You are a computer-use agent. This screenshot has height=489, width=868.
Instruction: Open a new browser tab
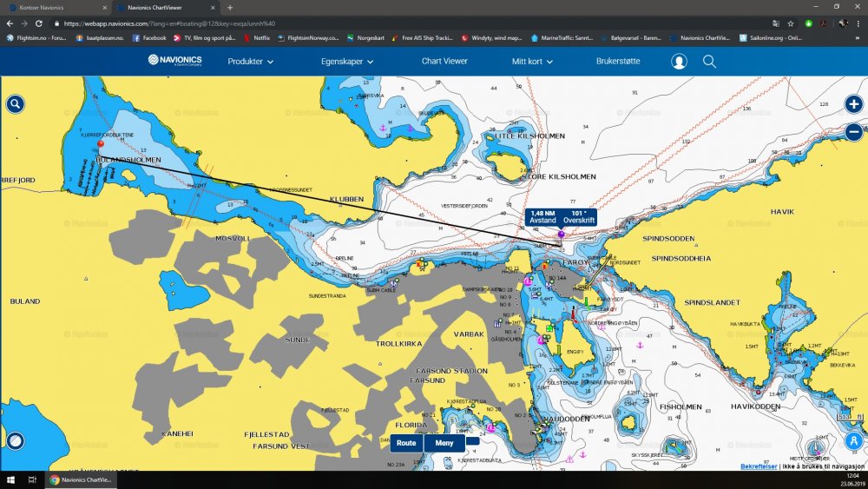pos(230,8)
